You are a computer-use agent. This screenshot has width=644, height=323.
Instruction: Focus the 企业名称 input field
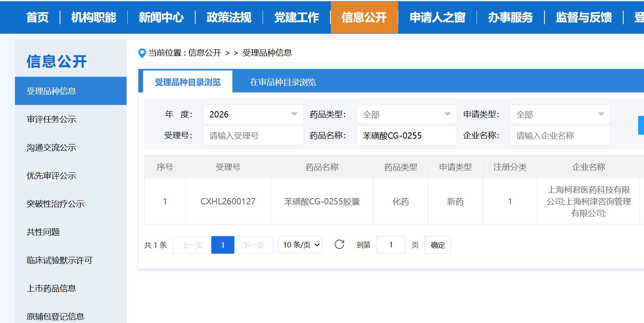(x=560, y=135)
